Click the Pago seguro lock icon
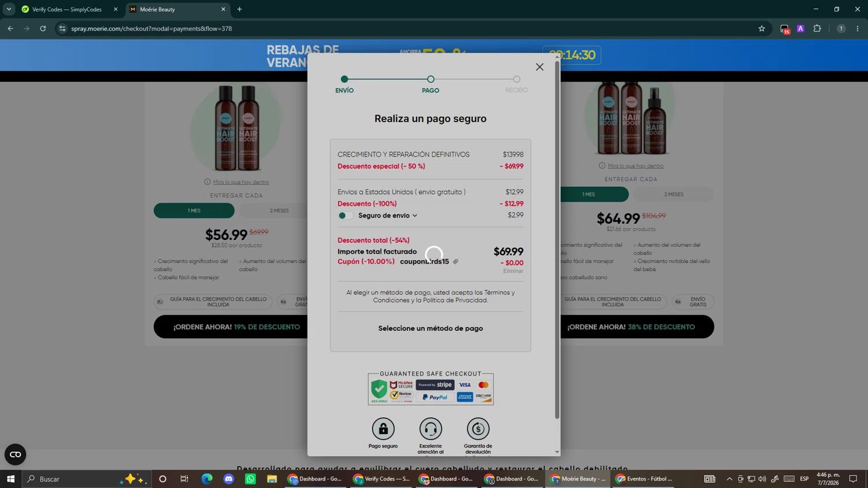868x488 pixels. click(383, 429)
